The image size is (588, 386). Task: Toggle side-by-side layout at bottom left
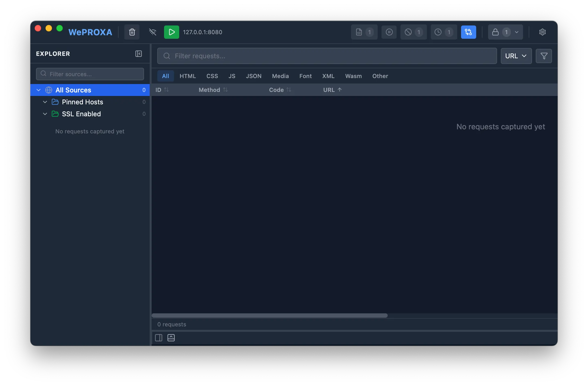click(x=159, y=338)
